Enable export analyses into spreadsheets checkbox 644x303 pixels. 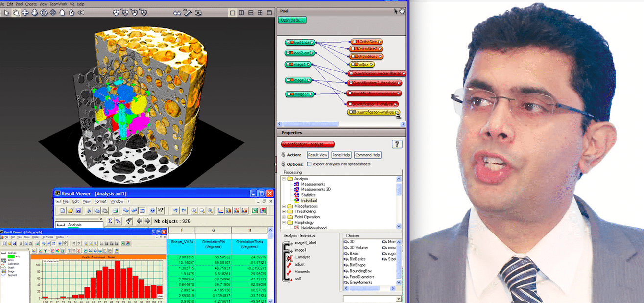click(x=309, y=164)
